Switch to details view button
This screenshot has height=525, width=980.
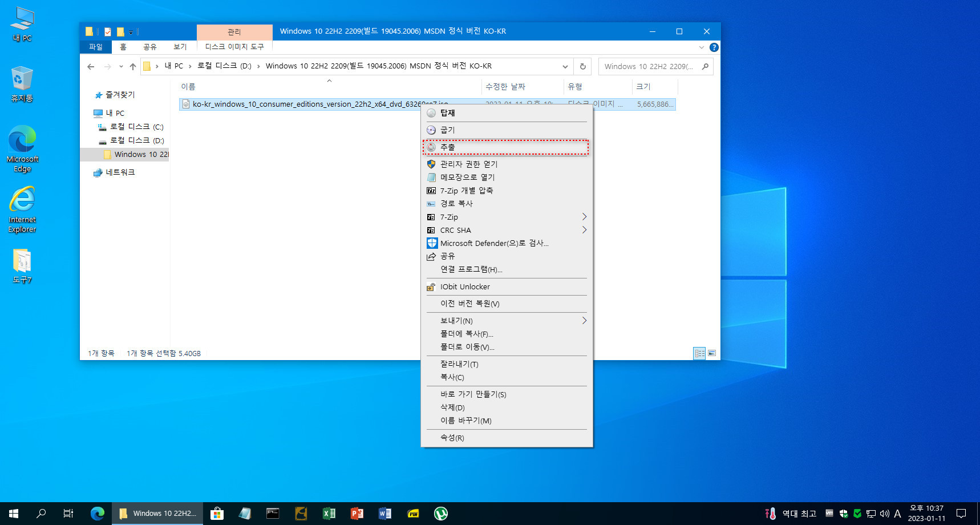699,353
